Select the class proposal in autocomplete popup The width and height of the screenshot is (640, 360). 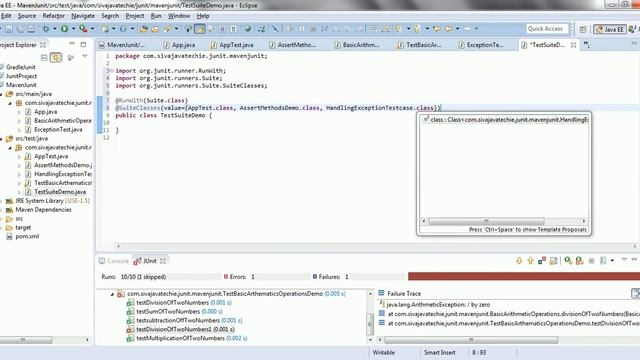(505, 120)
